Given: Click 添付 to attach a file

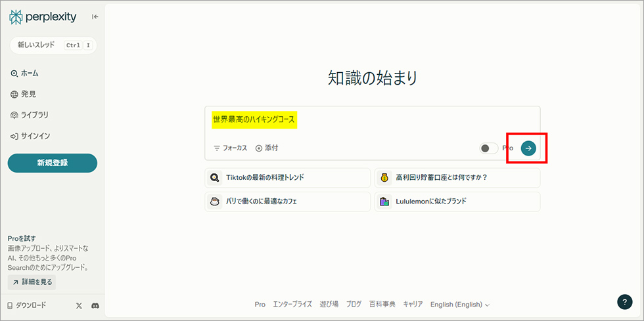Looking at the screenshot, I should 267,148.
